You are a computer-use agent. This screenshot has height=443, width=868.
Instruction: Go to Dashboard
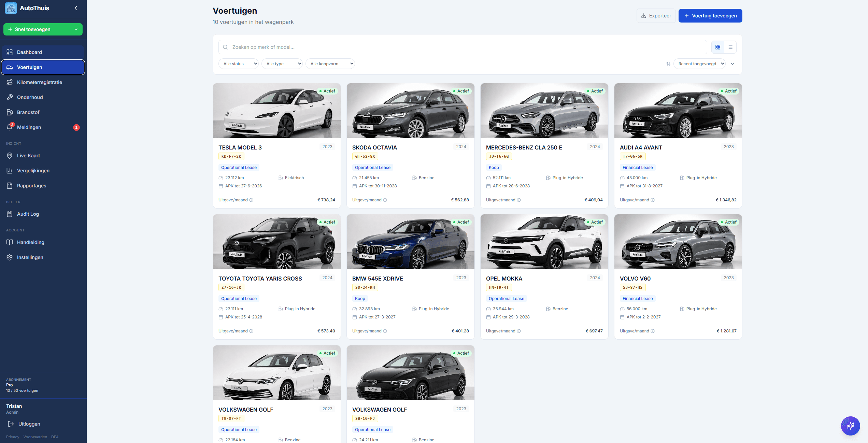[43, 52]
